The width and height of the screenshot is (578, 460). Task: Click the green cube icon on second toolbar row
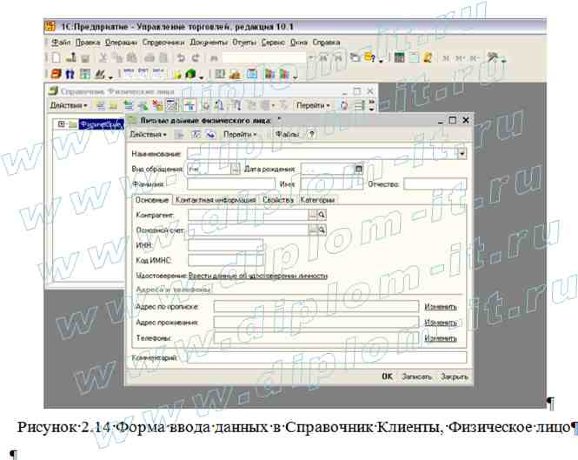190,74
